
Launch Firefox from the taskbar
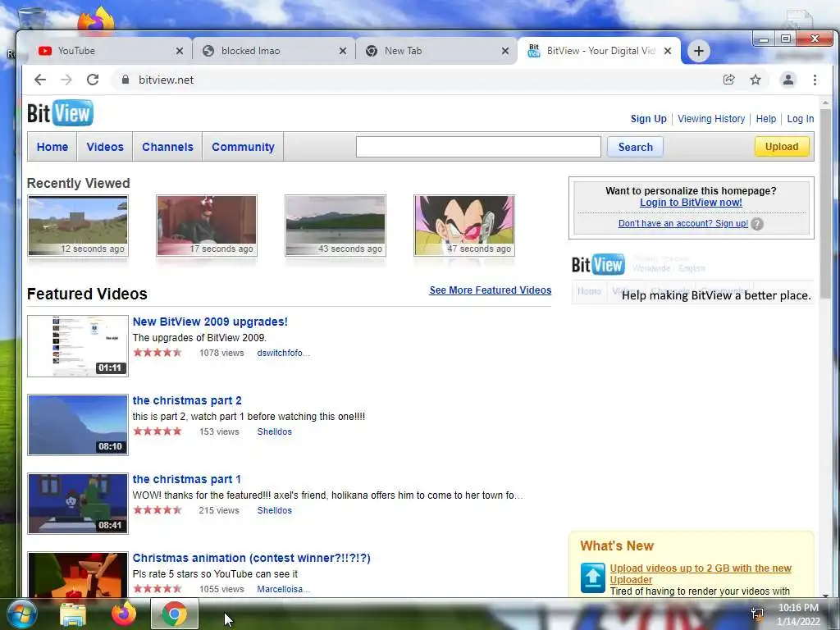point(124,614)
